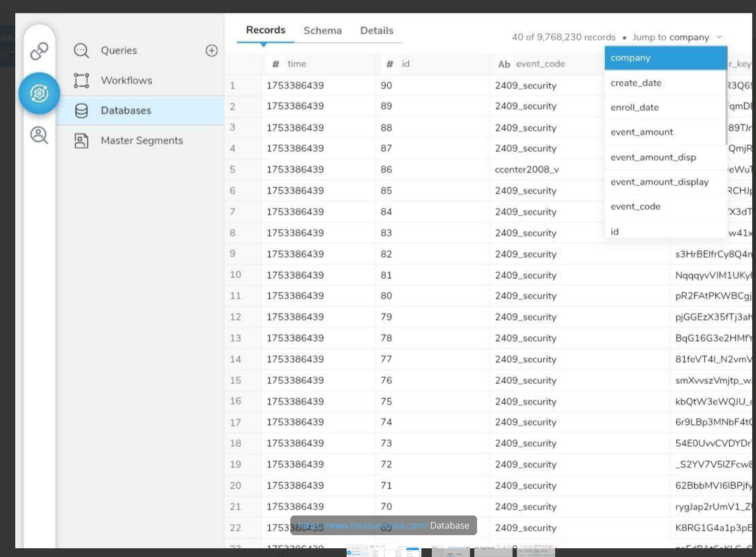Screen dimensions: 756x557
Task: Open the Audience Studio person-search icon
Action: 39,135
